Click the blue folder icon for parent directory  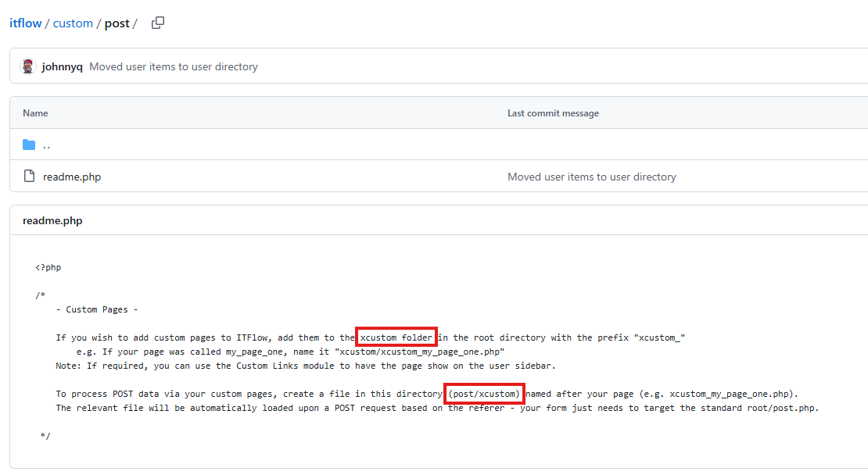tap(29, 145)
